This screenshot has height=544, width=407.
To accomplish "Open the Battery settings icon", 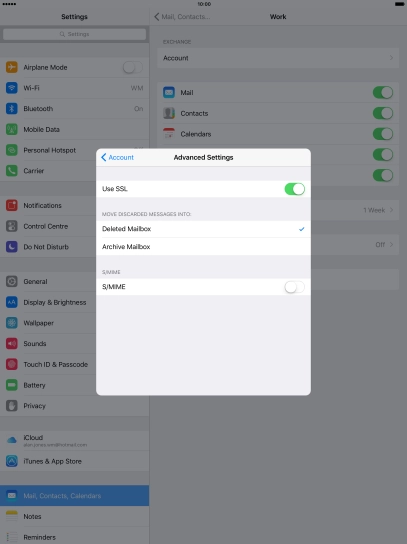I will pyautogui.click(x=11, y=385).
